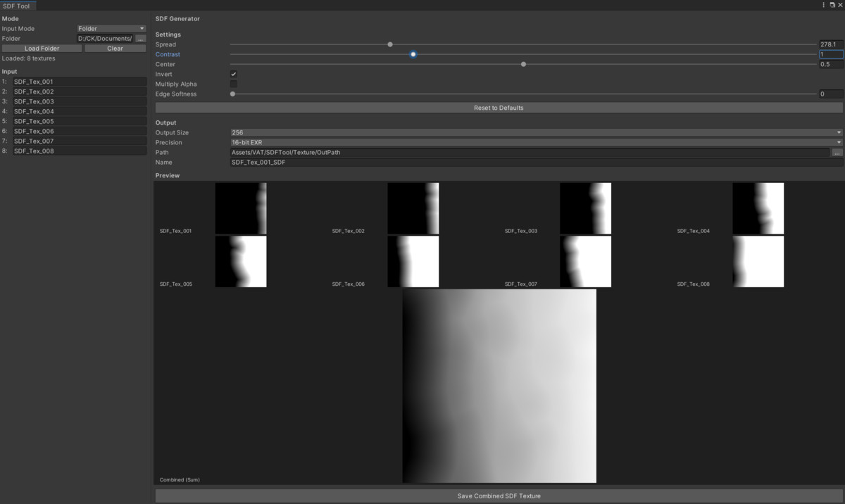Screen dimensions: 845x504
Task: Click the SDF_Tex_004 preview thumbnail
Action: [758, 208]
